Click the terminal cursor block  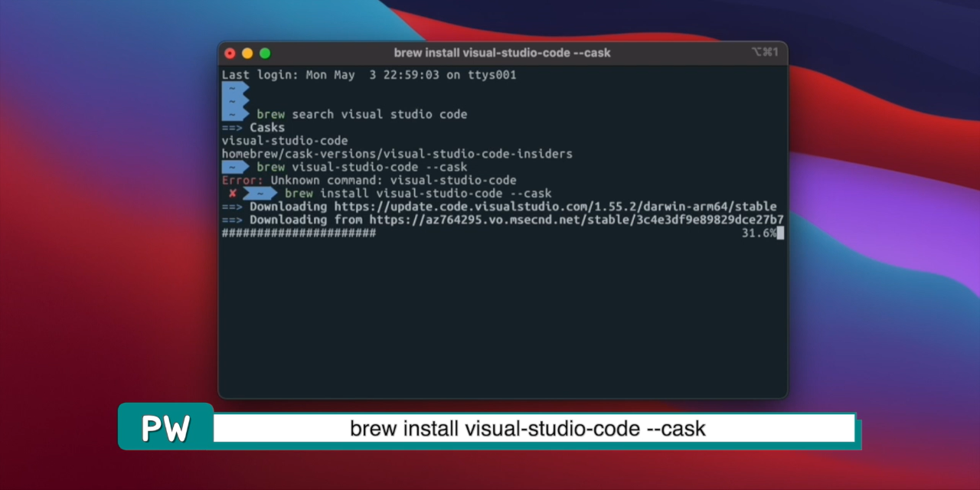click(x=780, y=233)
